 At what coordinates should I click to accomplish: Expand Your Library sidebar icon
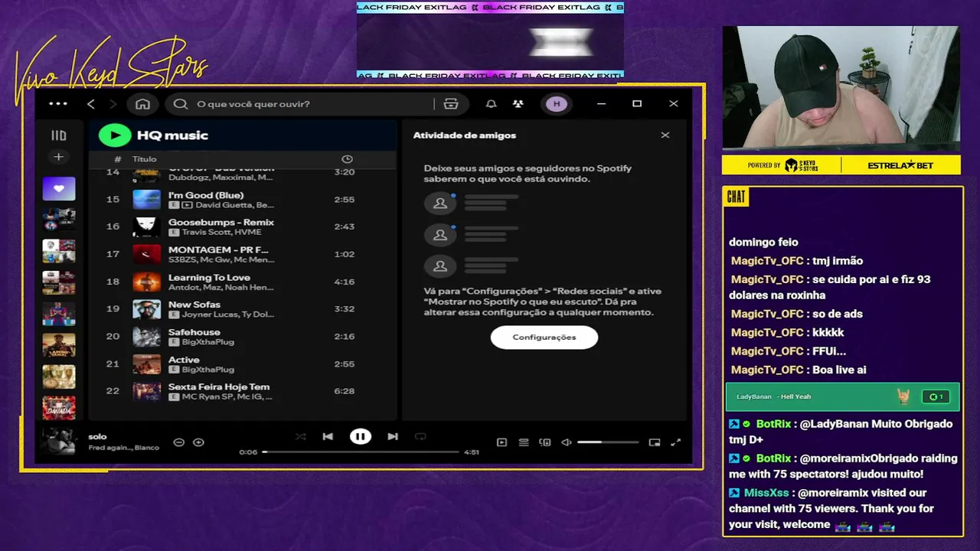(x=58, y=135)
